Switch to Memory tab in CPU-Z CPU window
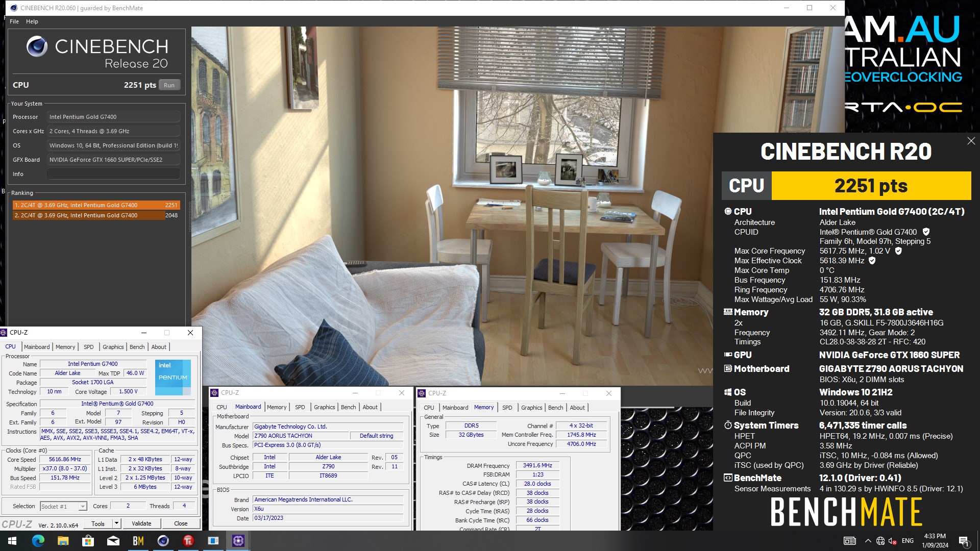Viewport: 980px width, 551px height. click(65, 347)
